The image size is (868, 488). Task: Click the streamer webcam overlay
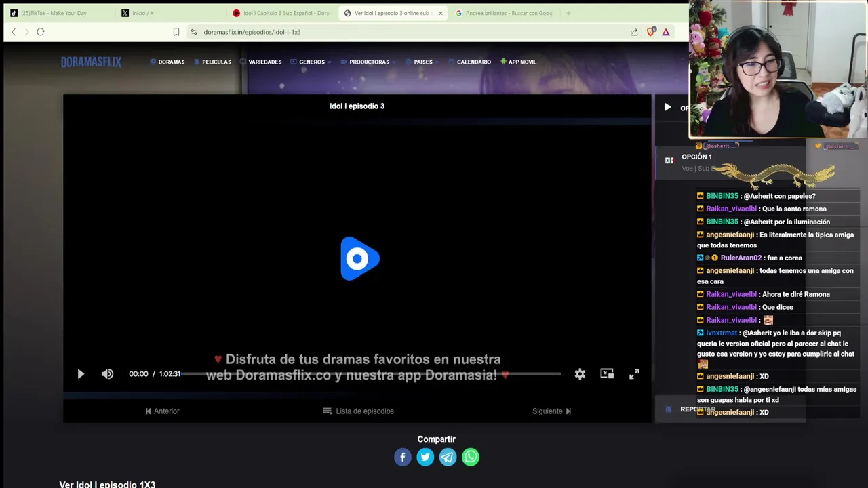[x=778, y=70]
